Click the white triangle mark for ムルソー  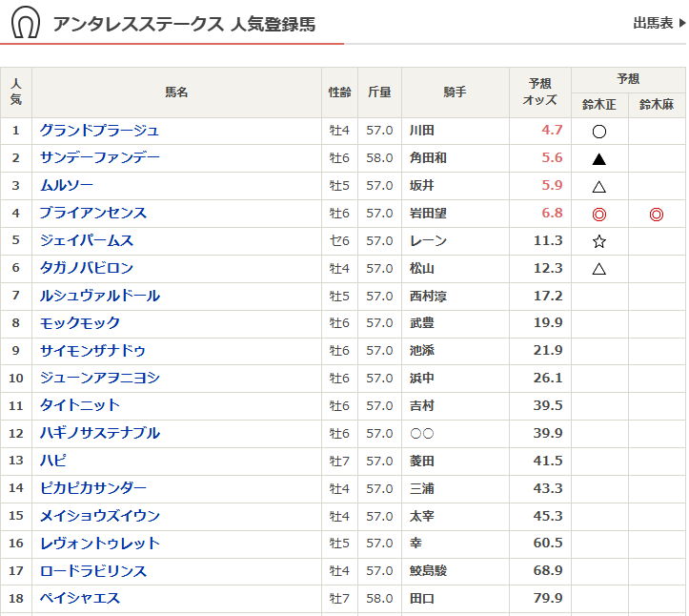click(599, 187)
